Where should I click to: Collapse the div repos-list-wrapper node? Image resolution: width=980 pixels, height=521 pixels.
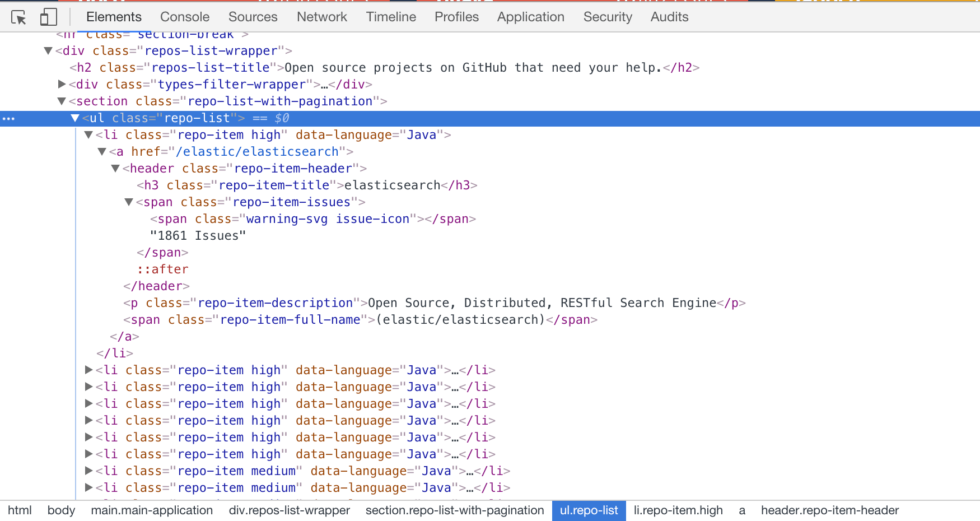point(48,51)
